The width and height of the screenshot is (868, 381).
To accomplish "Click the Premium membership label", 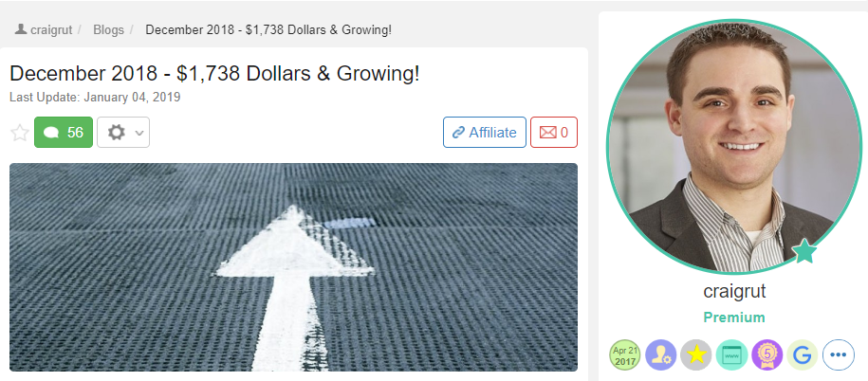I will click(x=734, y=317).
